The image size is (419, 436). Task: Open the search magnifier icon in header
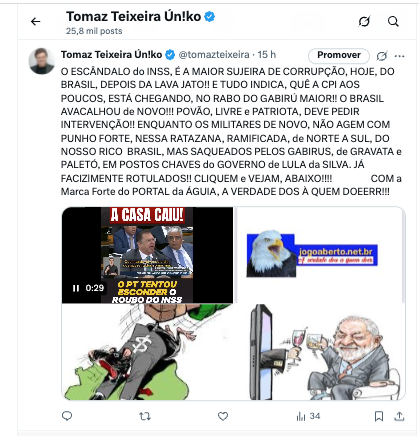pyautogui.click(x=393, y=22)
